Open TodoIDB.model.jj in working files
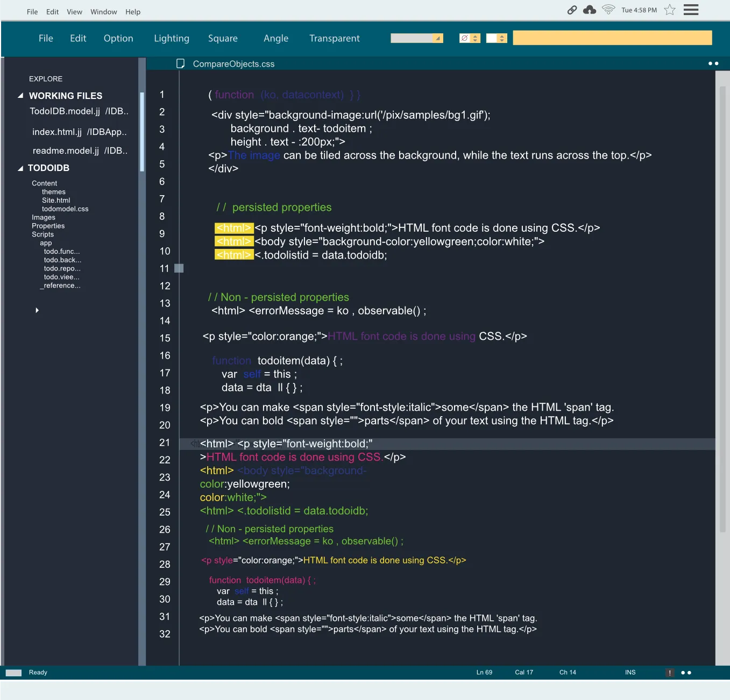 pos(79,111)
